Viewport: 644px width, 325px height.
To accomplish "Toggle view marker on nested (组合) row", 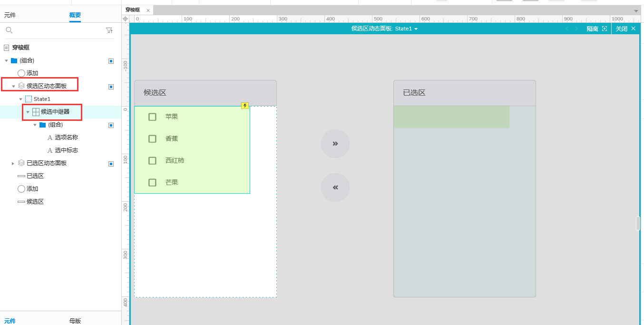I will click(x=111, y=125).
